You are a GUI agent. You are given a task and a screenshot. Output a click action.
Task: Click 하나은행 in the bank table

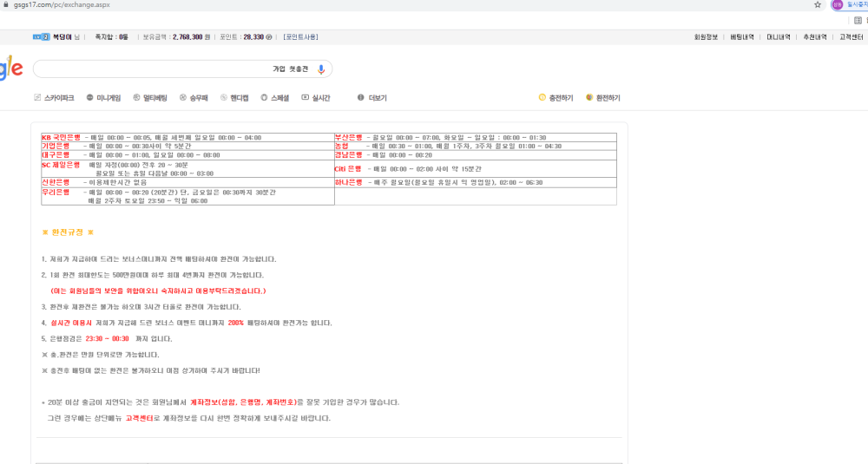[x=348, y=182]
